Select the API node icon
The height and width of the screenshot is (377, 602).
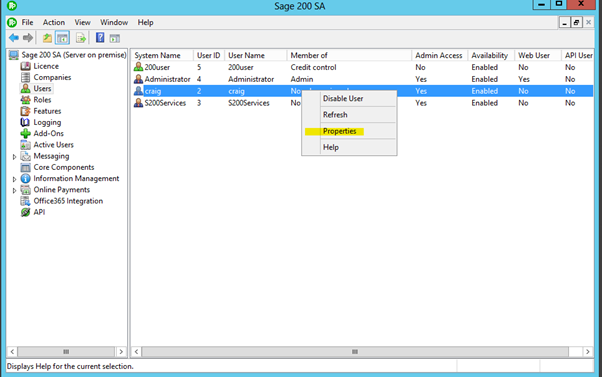(25, 212)
